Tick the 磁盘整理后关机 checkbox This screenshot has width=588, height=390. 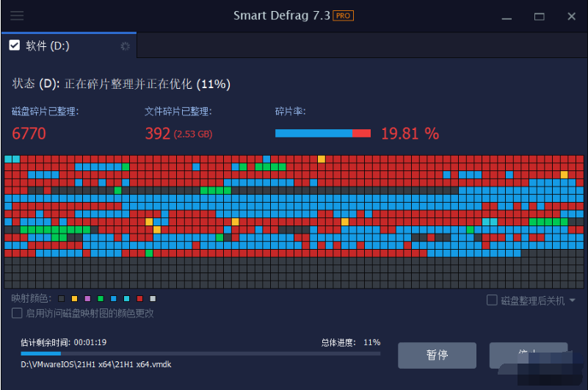pos(492,300)
